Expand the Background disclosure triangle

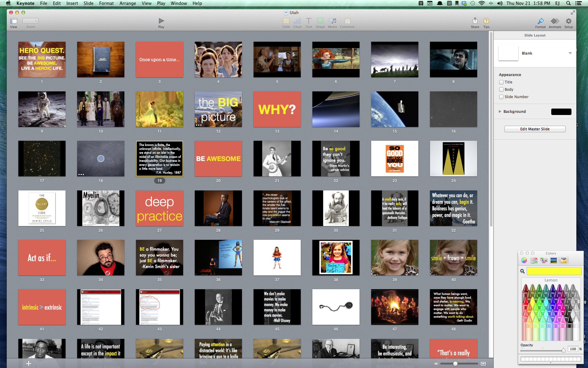pos(500,112)
